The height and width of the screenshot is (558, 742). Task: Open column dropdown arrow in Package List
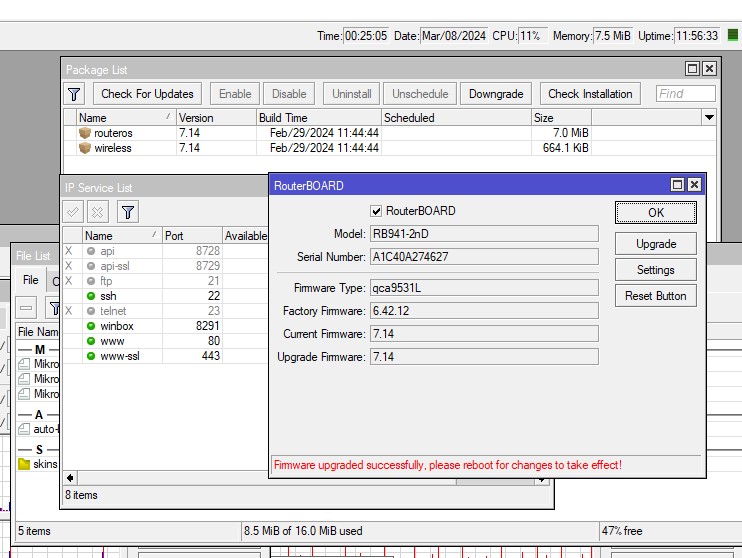point(709,117)
